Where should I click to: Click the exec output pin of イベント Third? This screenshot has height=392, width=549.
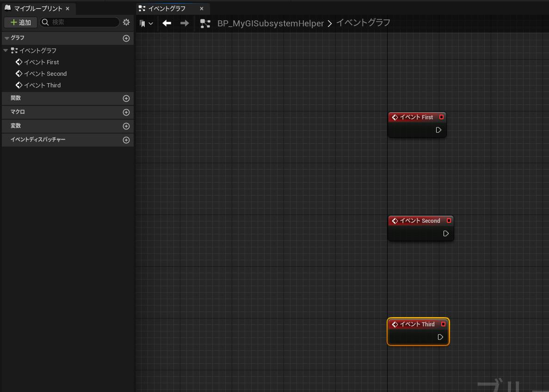[440, 337]
